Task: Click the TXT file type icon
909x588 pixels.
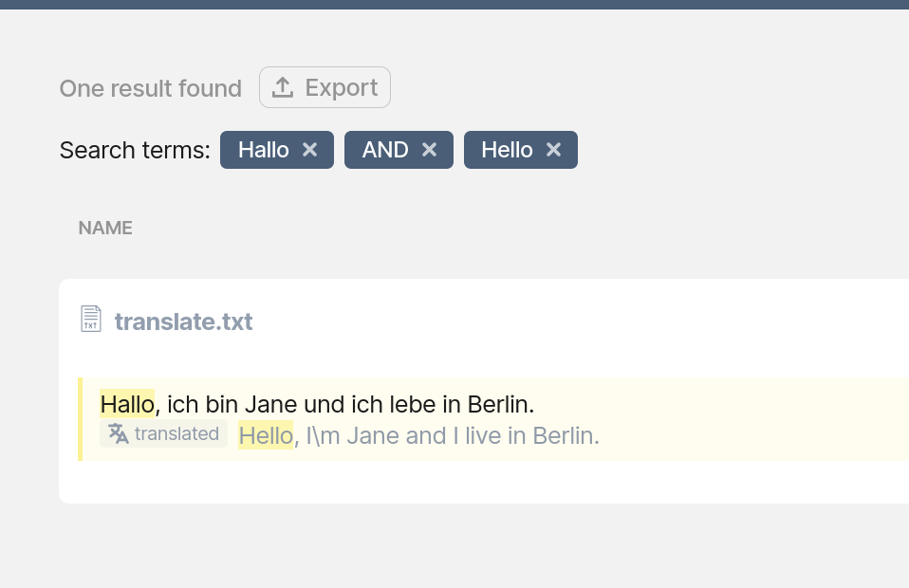Action: (91, 320)
